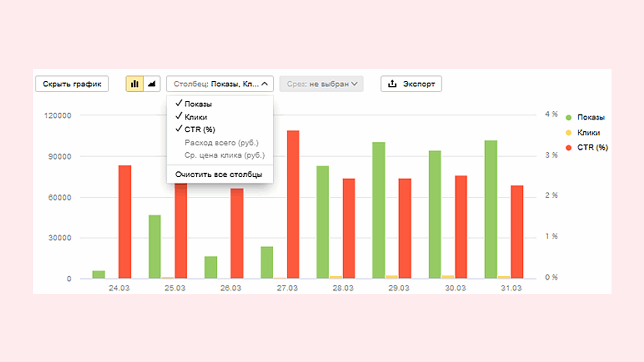Click the red CTR bar for 28.03
The image size is (644, 362).
(x=349, y=228)
